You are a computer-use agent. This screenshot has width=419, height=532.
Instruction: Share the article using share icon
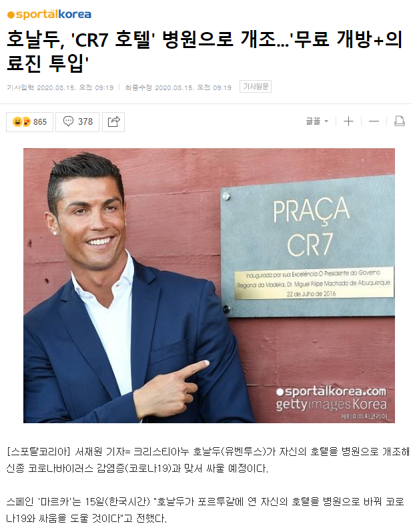click(x=113, y=121)
